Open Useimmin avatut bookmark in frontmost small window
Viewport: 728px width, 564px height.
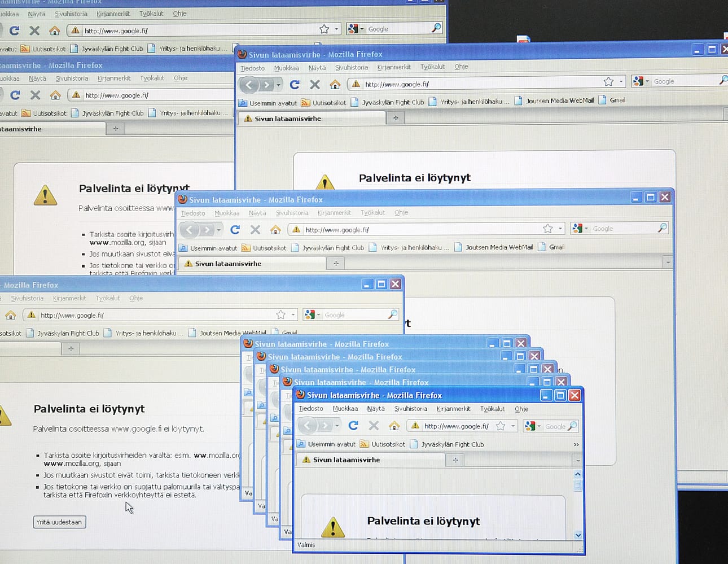pyautogui.click(x=326, y=444)
